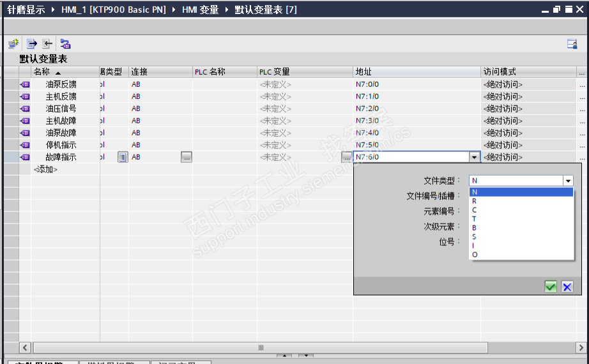Click the tag icon for 主机反馈 row

coord(25,96)
